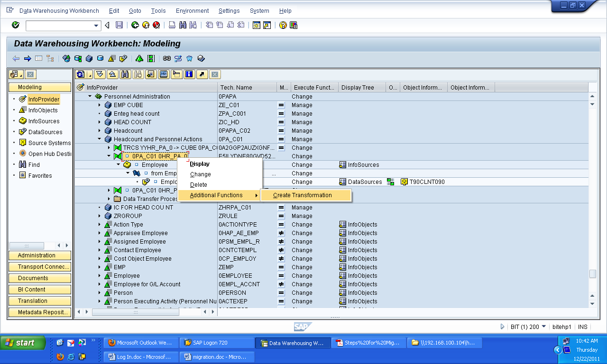The width and height of the screenshot is (607, 364).
Task: Expand the HEAD COUNT tree node
Action: 100,122
